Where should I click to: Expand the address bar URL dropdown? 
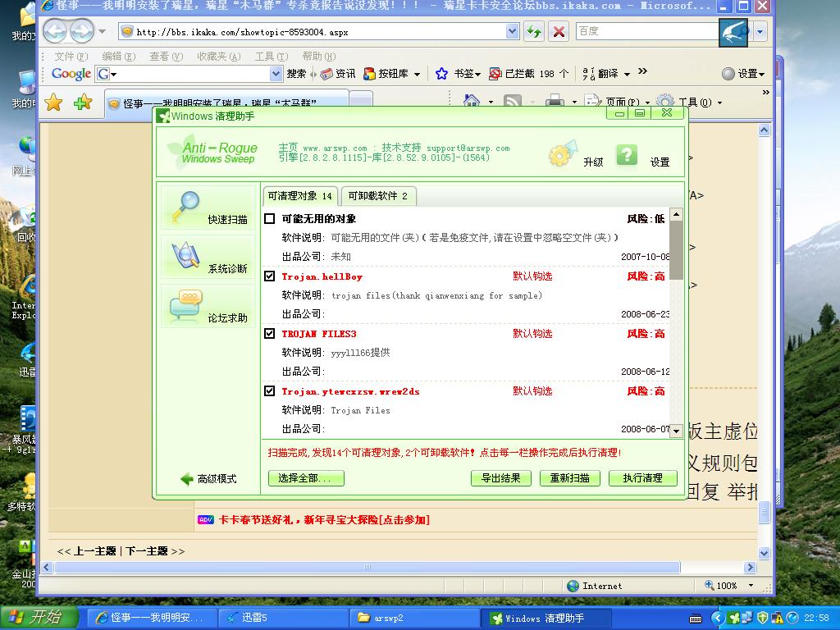[512, 32]
